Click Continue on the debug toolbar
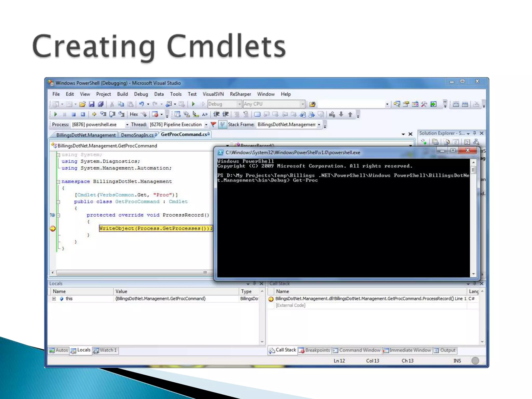The image size is (532, 399). [55, 114]
